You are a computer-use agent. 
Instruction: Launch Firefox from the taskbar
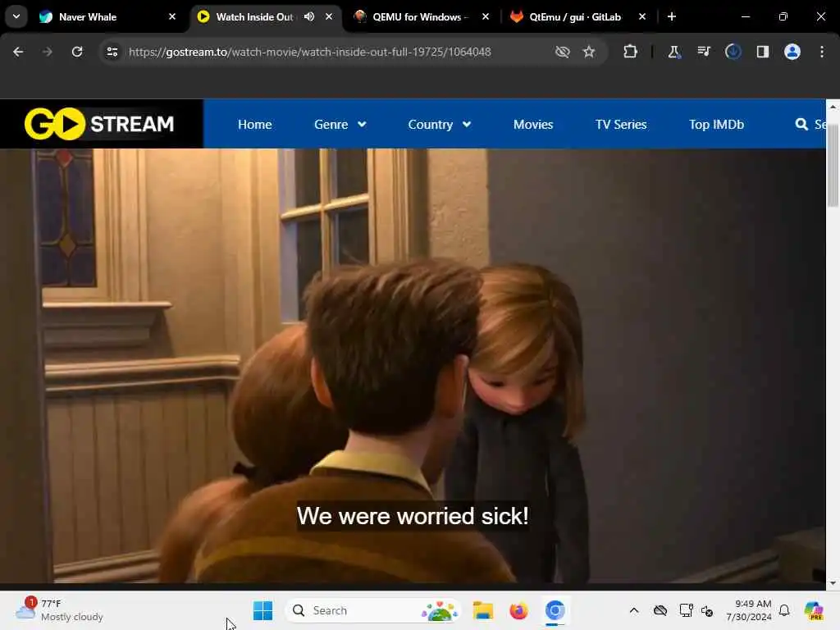tap(518, 610)
